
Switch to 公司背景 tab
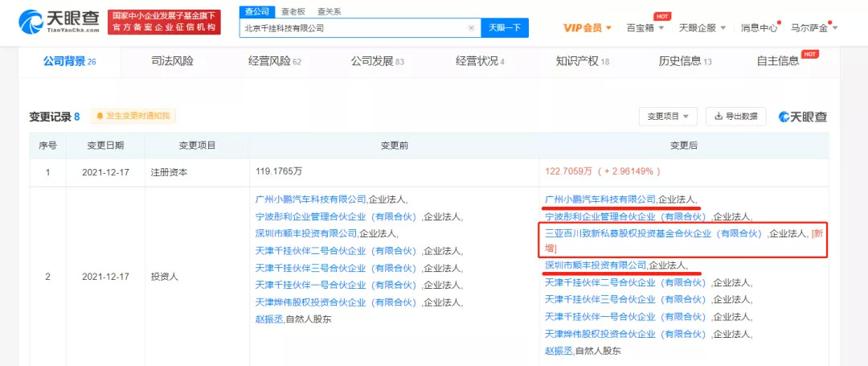[x=70, y=61]
